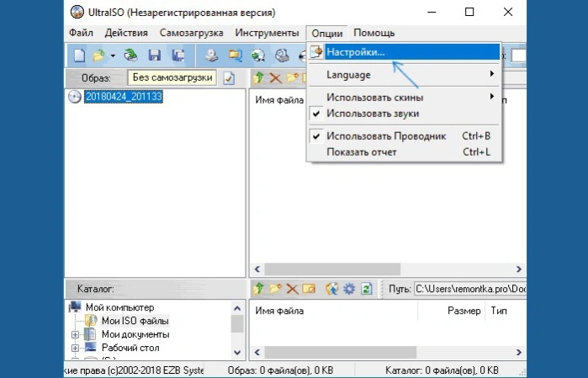Click image pane horizontal scrollbar right arrow

coord(519,269)
